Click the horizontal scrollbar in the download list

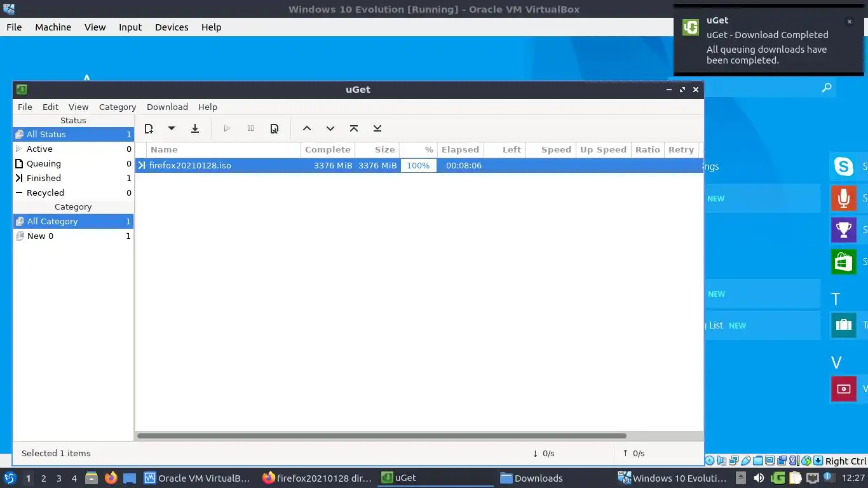click(382, 436)
